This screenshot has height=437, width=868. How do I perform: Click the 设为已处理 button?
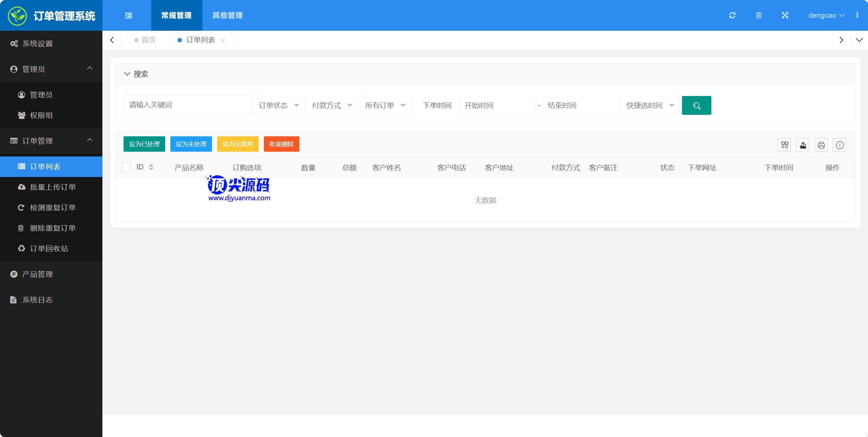tap(144, 144)
